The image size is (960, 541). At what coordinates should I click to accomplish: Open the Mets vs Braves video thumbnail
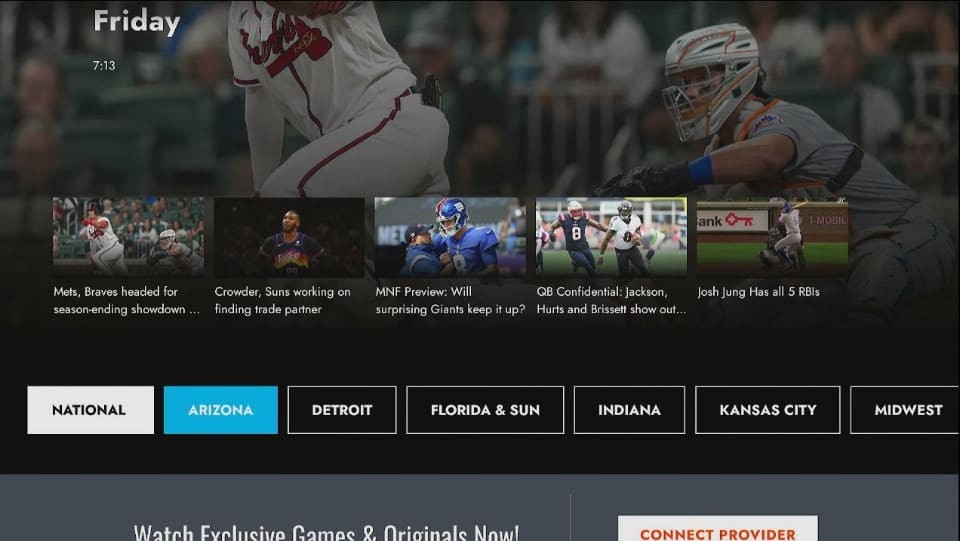click(x=128, y=236)
